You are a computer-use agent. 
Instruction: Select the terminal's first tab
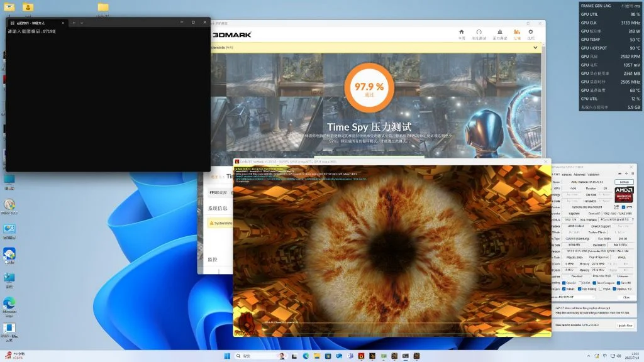(37, 23)
